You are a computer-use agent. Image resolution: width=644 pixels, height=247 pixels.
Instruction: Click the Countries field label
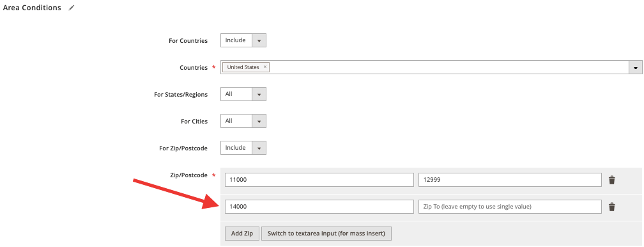point(194,68)
